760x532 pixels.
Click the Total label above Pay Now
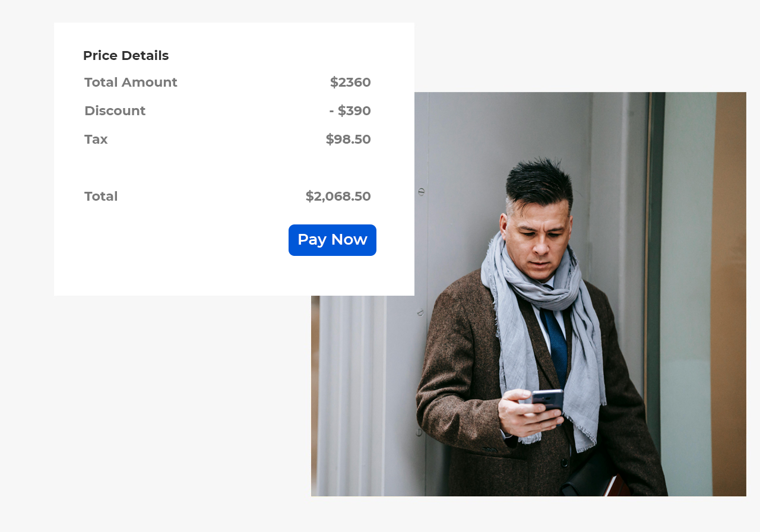[x=101, y=197]
